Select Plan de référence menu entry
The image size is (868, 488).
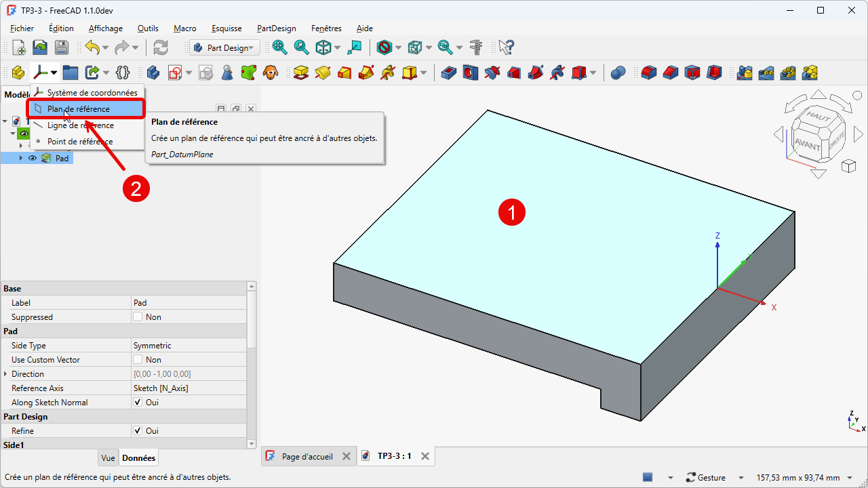pyautogui.click(x=78, y=108)
